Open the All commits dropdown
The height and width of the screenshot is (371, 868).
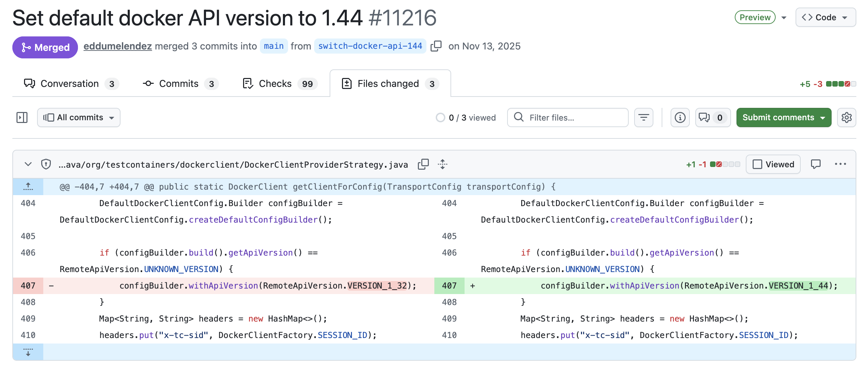[x=79, y=117]
